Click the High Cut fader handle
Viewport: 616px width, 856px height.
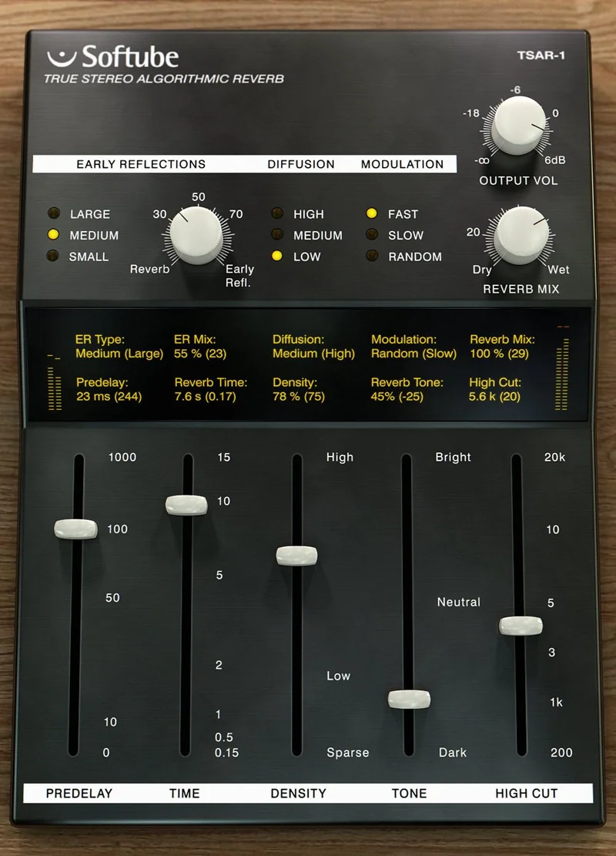521,626
